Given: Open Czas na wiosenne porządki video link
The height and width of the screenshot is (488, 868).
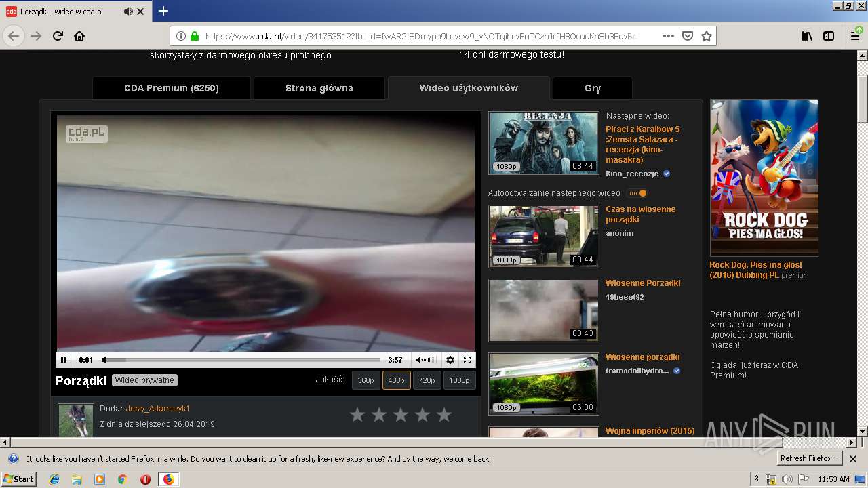Looking at the screenshot, I should 640,214.
